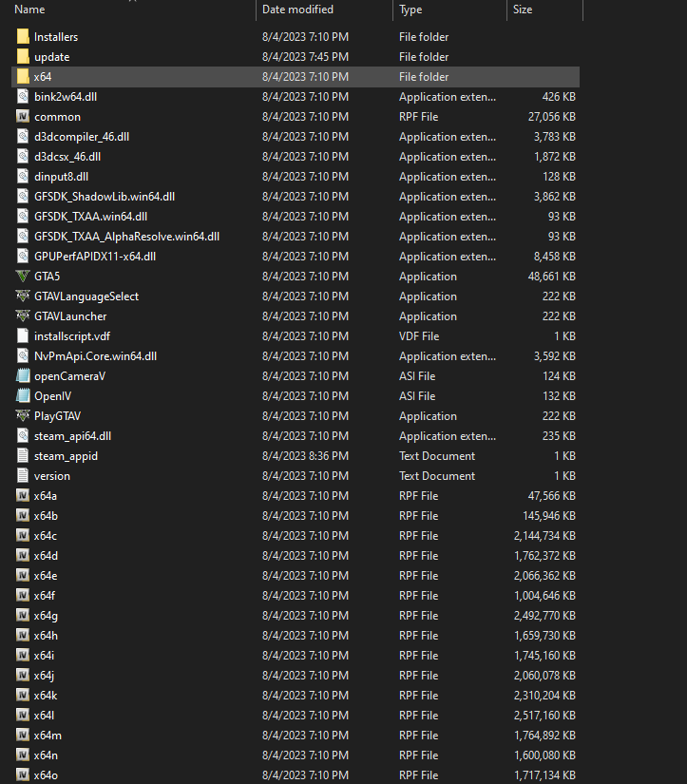Sort files by the Name column header
This screenshot has height=784, width=687.
29,10
